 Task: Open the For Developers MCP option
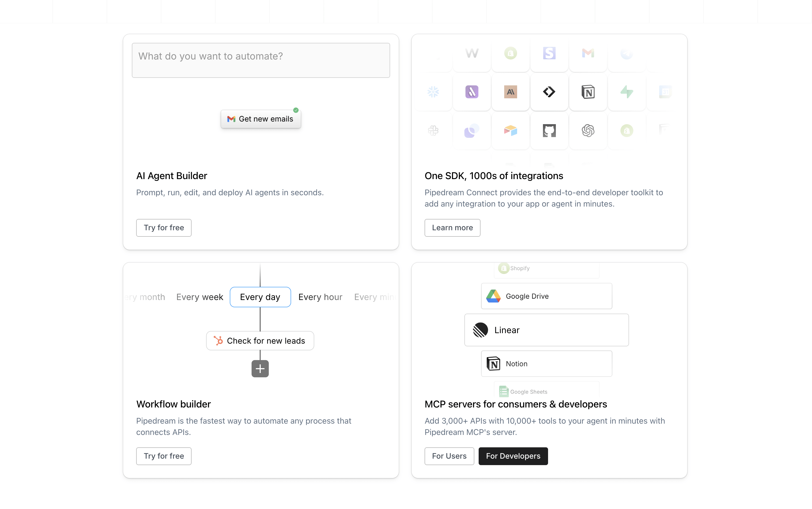point(513,456)
